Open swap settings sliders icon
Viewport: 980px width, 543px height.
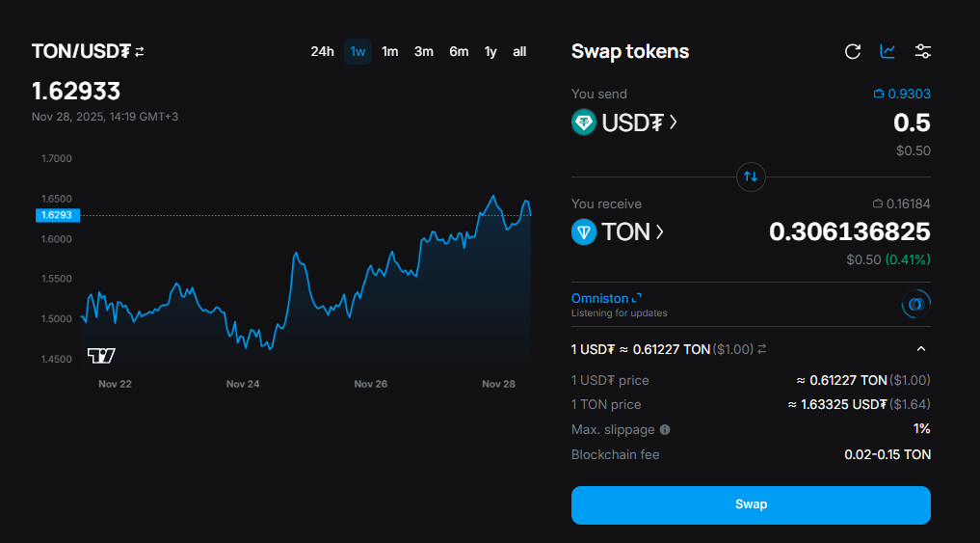(x=922, y=51)
